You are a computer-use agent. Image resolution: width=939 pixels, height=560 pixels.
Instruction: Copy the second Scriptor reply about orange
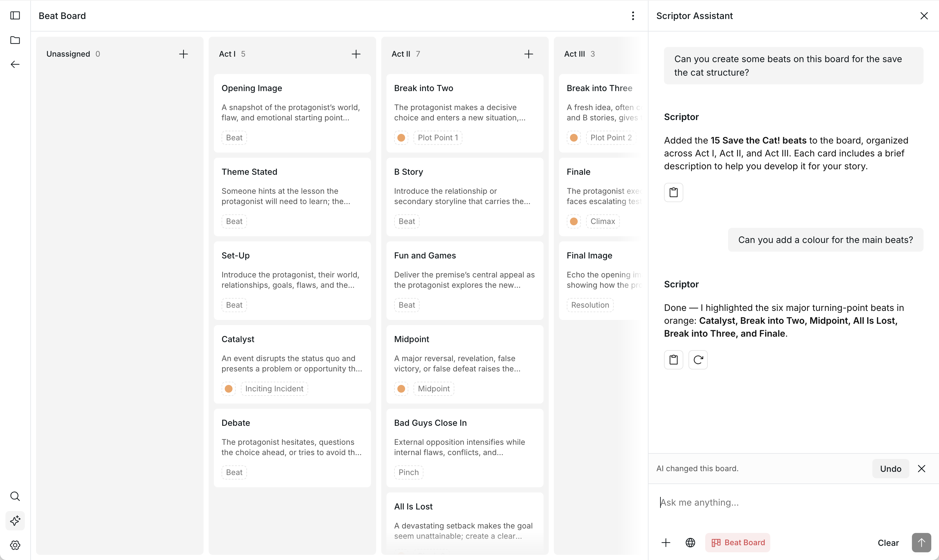(x=674, y=360)
